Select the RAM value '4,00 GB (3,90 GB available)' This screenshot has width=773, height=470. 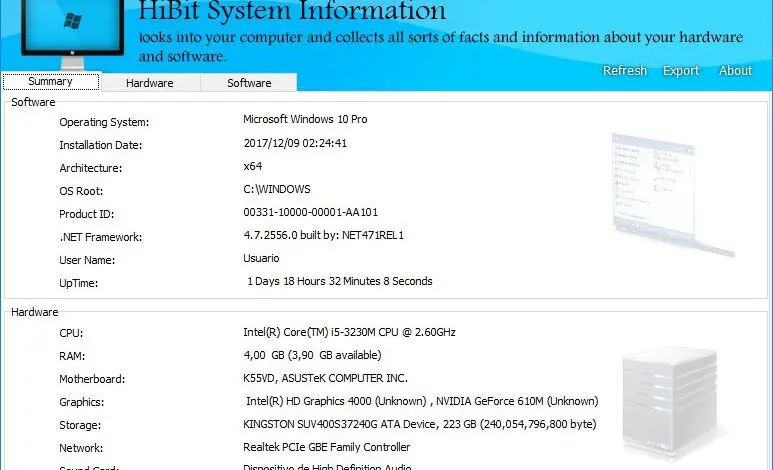[x=312, y=355]
